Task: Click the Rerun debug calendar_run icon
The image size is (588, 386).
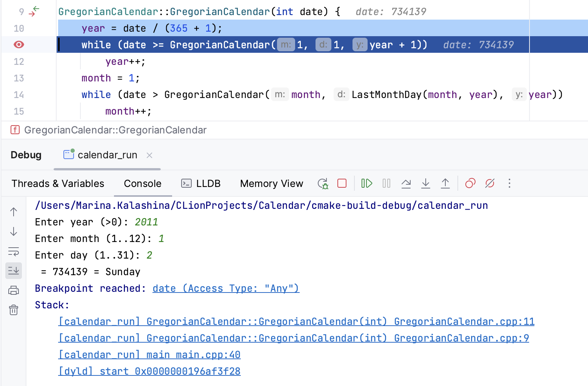Action: pos(323,184)
